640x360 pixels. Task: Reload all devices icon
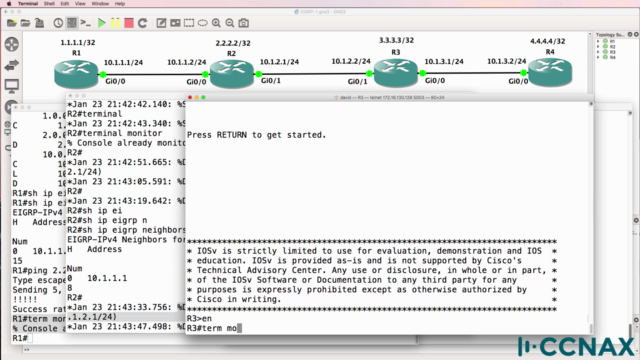coord(142,23)
